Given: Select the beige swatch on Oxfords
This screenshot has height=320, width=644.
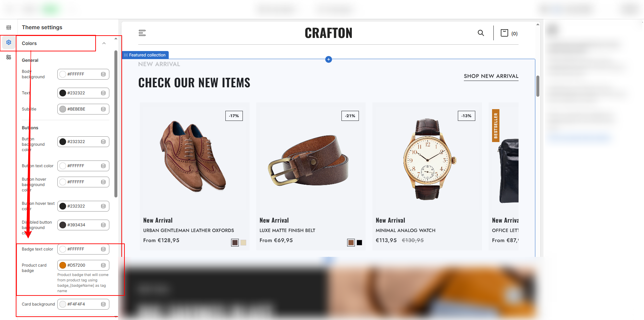Looking at the screenshot, I should point(244,243).
